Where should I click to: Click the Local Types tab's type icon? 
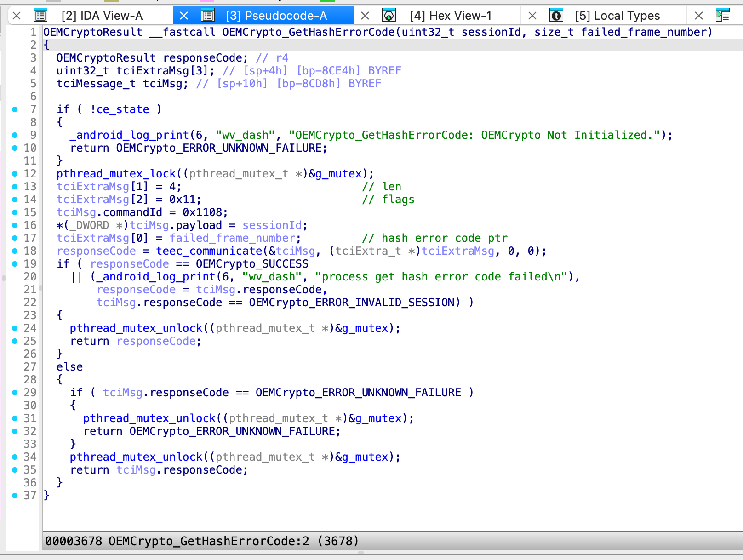556,15
